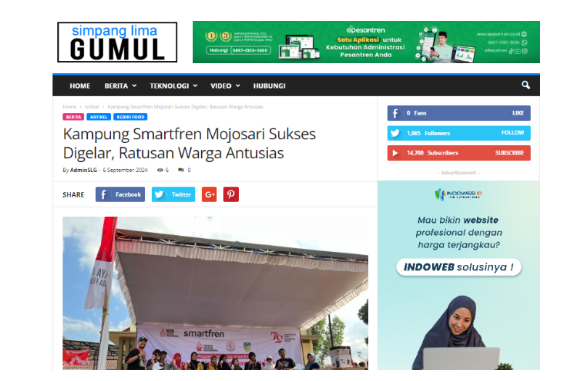Click the Simpang Lima Gumul logo
This screenshot has height=381, width=588.
118,42
